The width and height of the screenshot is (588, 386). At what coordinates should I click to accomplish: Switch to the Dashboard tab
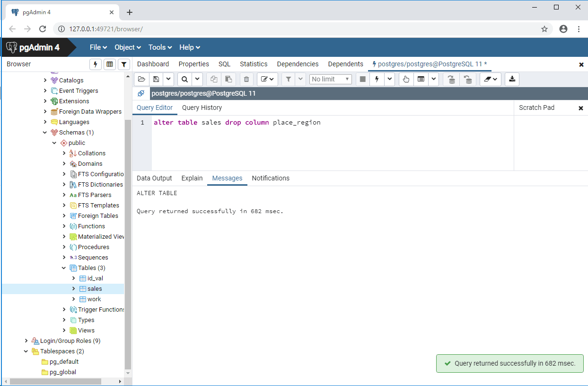[x=153, y=64]
